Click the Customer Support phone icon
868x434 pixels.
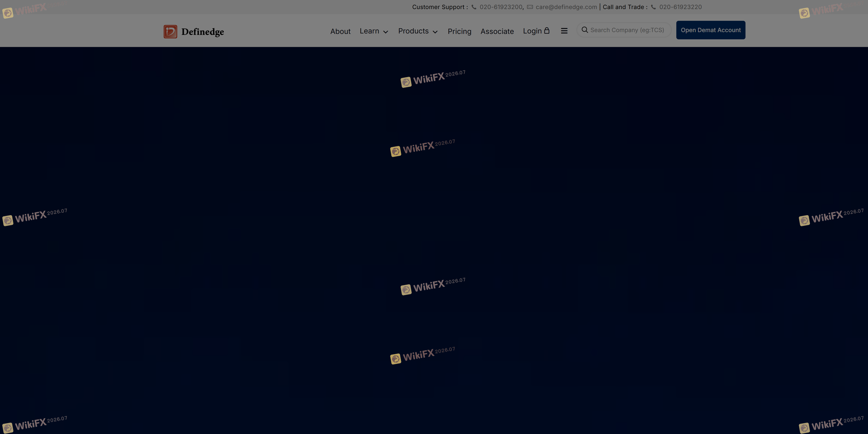point(473,7)
